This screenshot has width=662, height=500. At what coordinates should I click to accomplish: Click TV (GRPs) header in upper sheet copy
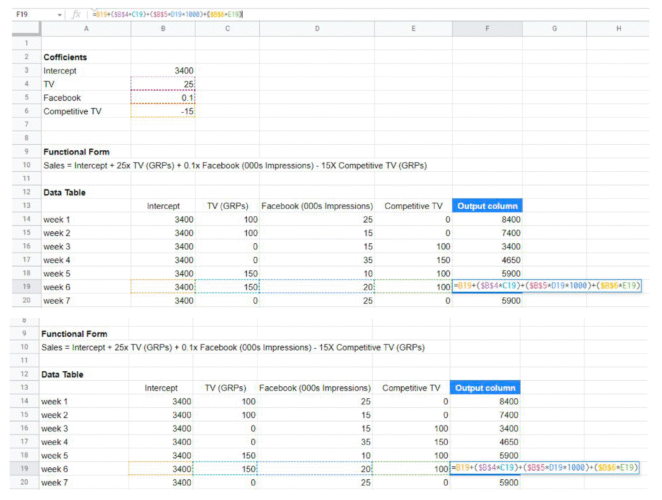[228, 206]
